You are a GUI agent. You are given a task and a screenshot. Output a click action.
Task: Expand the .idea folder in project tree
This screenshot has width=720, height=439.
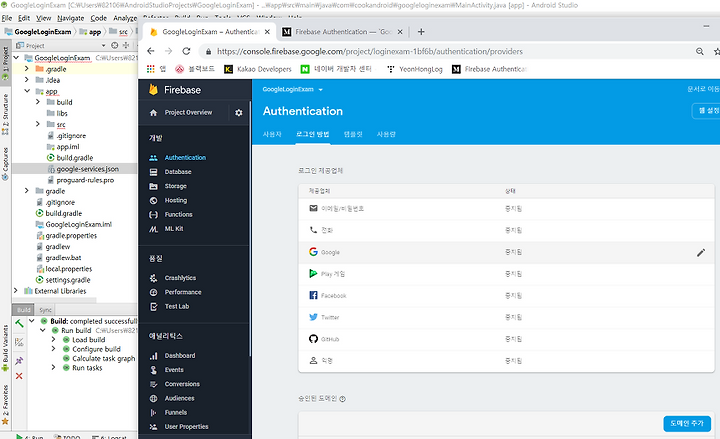coord(27,79)
